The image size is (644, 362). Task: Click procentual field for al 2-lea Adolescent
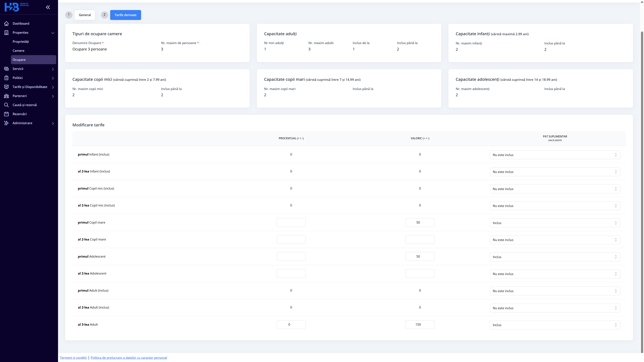point(291,273)
